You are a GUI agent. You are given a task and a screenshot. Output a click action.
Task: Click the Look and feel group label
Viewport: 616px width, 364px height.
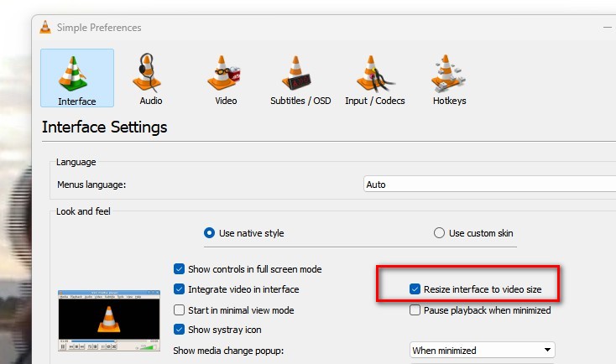click(83, 211)
